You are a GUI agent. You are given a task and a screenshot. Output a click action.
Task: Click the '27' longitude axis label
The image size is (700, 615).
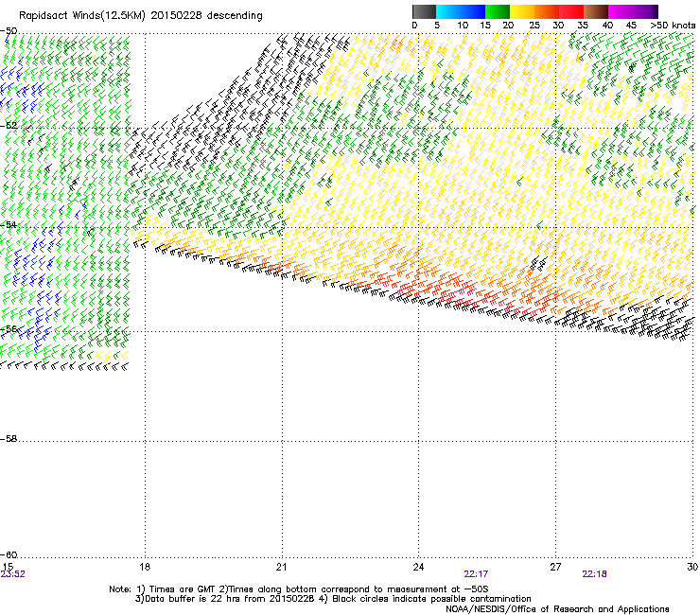coord(555,567)
